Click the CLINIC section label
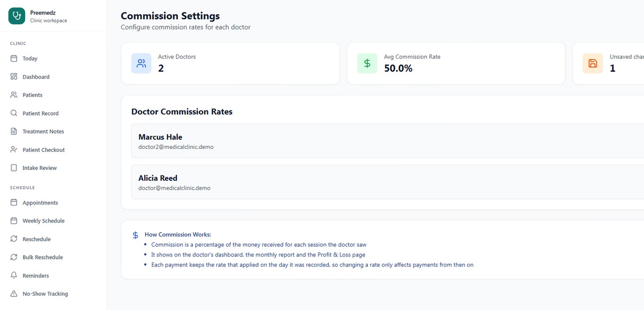644x310 pixels. pos(18,43)
